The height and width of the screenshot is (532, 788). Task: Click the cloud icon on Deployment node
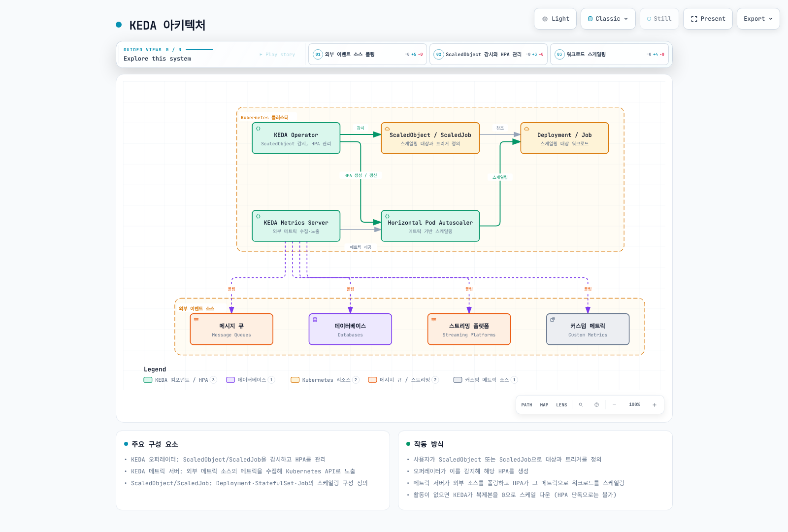click(526, 129)
